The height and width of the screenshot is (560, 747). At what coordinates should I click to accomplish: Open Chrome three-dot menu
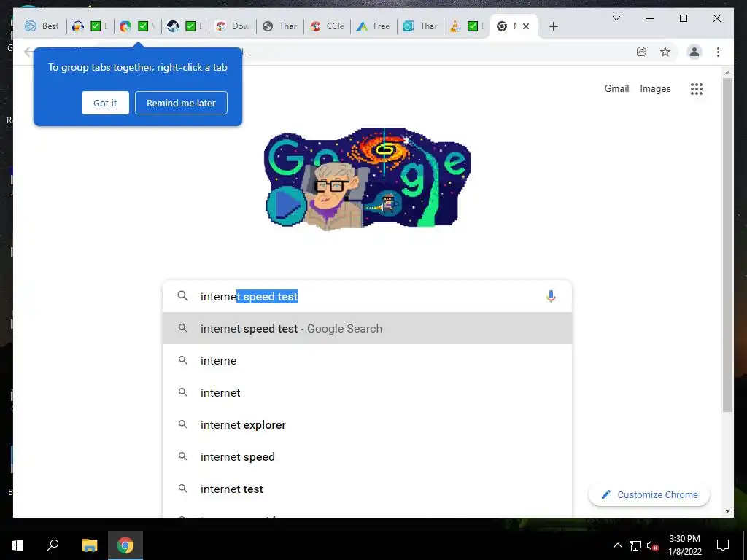[x=718, y=52]
